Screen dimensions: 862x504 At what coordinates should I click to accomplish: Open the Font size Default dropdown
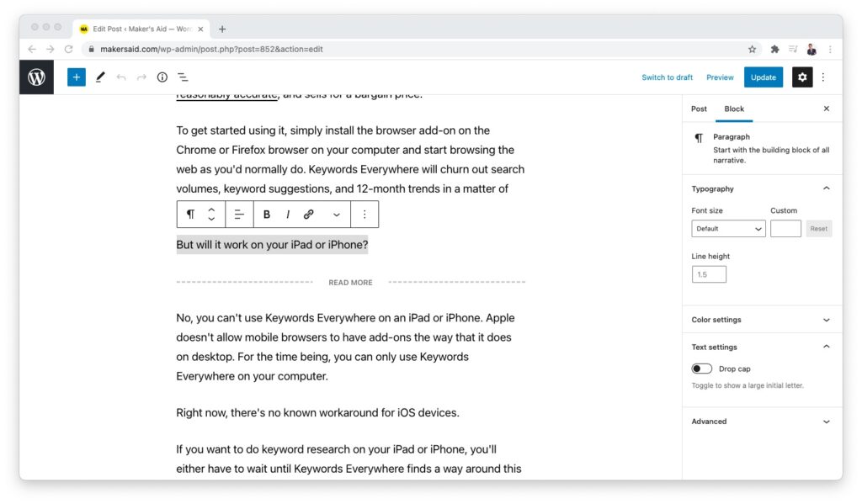pyautogui.click(x=728, y=229)
